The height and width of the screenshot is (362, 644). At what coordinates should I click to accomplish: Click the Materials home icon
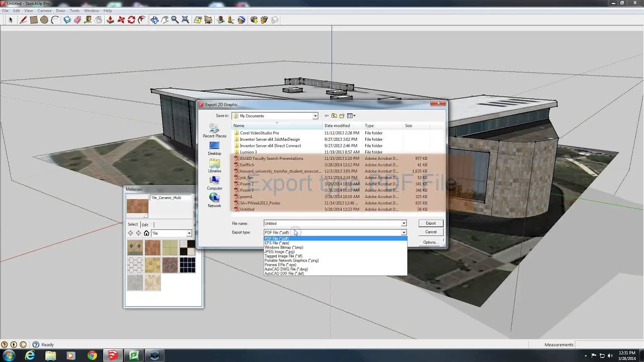[x=146, y=233]
